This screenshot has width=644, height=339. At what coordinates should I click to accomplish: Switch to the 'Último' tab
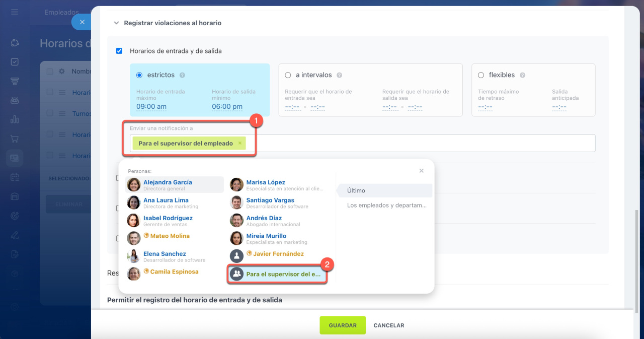click(x=356, y=190)
